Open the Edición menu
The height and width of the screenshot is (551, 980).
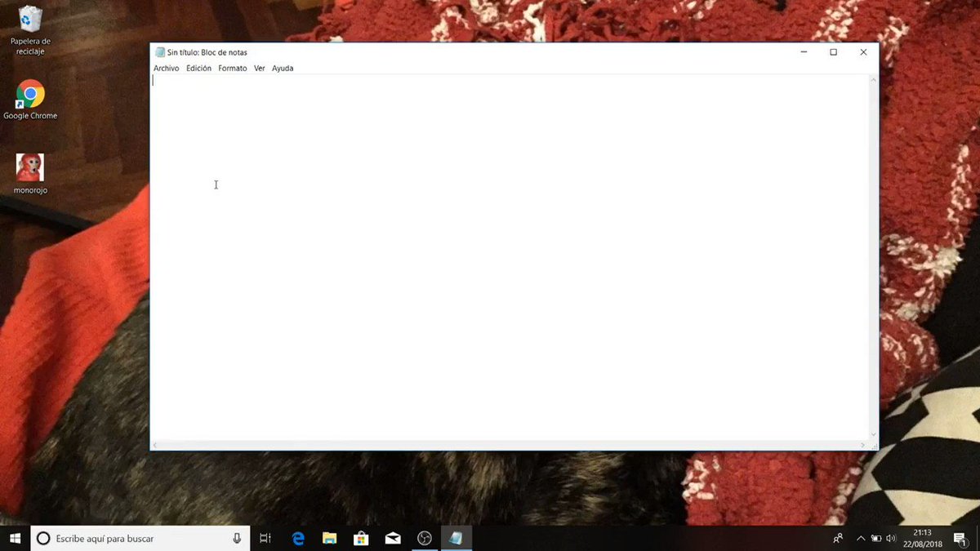[198, 69]
